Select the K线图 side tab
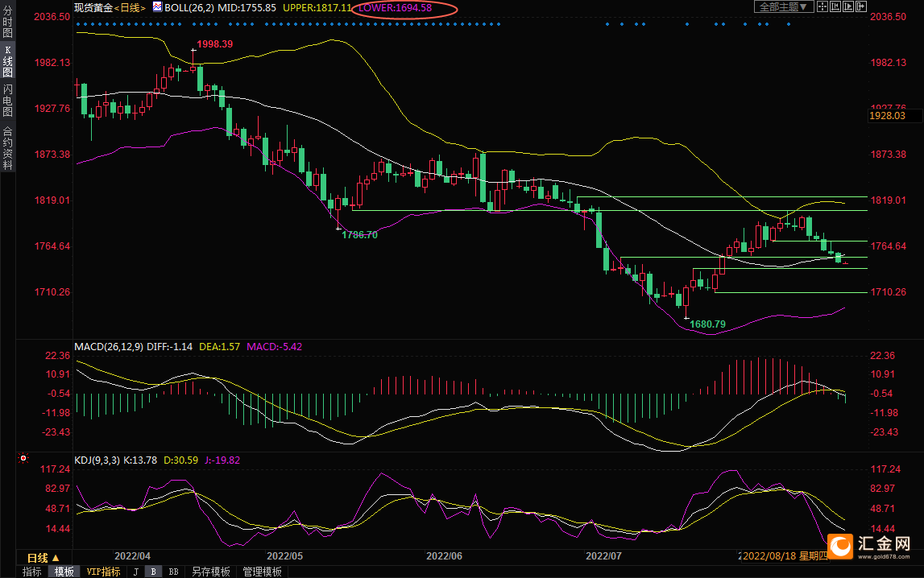 8,60
